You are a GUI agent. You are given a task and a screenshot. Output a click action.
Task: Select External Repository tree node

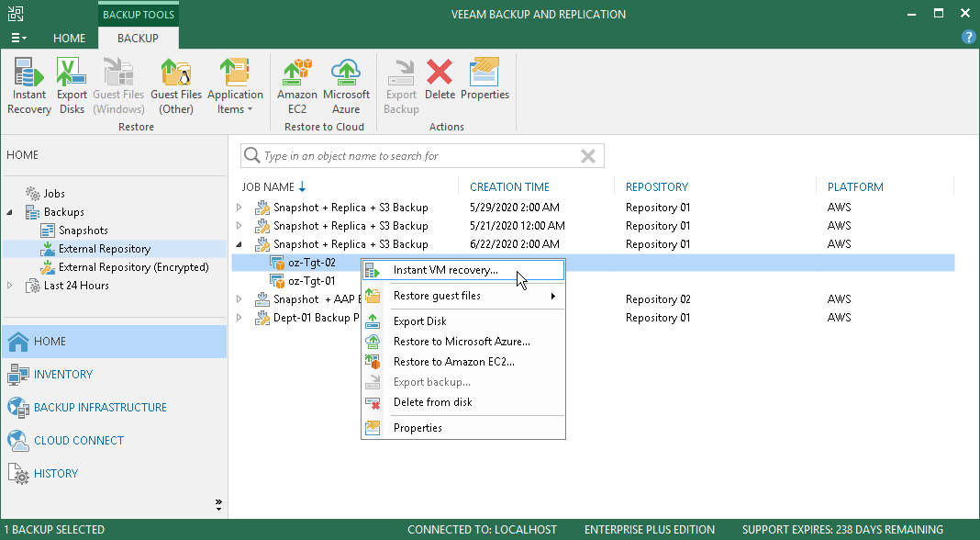click(105, 249)
